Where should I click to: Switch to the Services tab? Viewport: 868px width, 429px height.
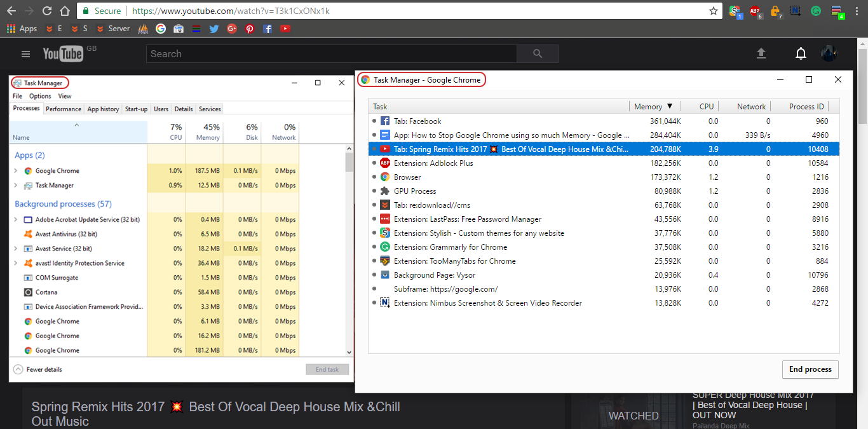click(210, 109)
